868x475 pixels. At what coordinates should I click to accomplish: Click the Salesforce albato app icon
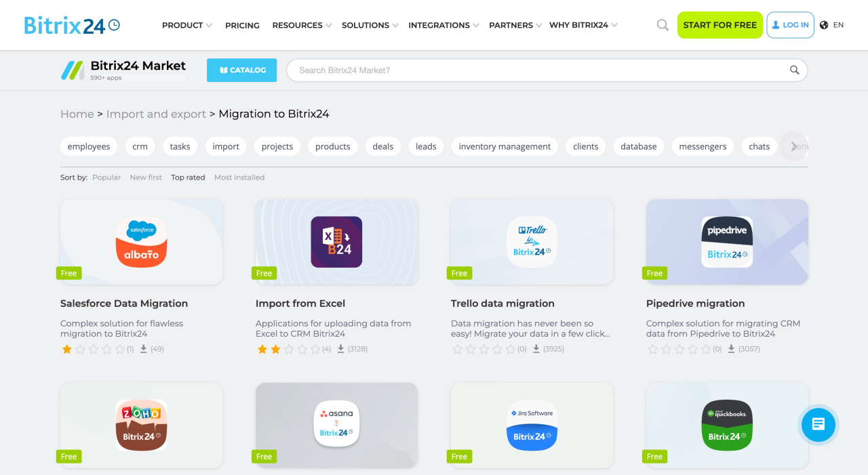click(x=141, y=242)
